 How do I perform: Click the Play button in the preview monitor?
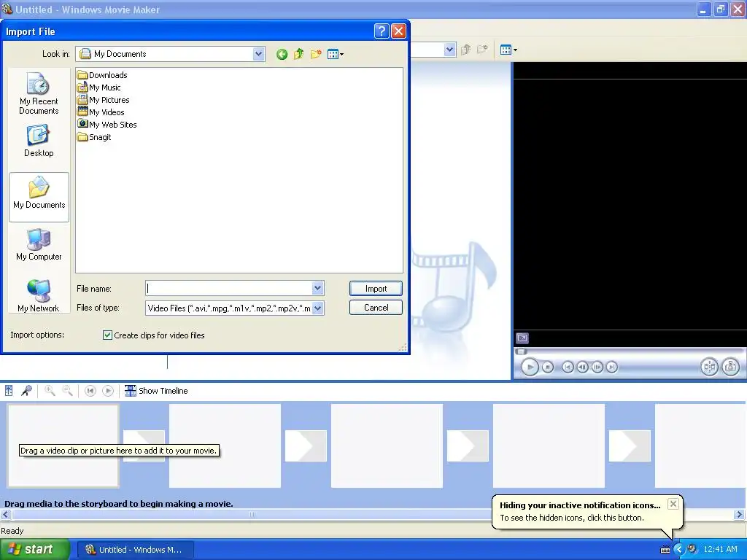[x=530, y=367]
